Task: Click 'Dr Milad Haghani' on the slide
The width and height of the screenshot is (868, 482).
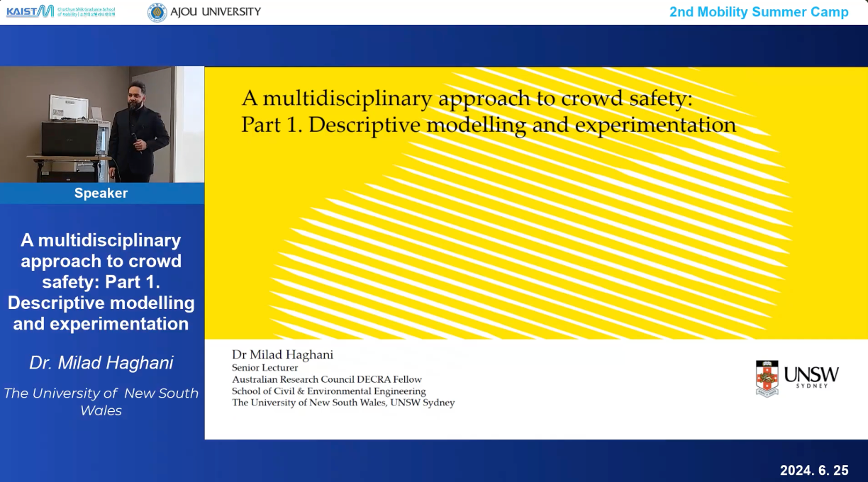Action: tap(282, 354)
